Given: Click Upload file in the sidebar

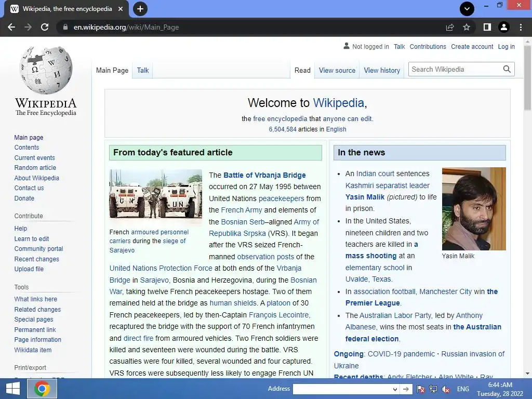Looking at the screenshot, I should point(29,269).
